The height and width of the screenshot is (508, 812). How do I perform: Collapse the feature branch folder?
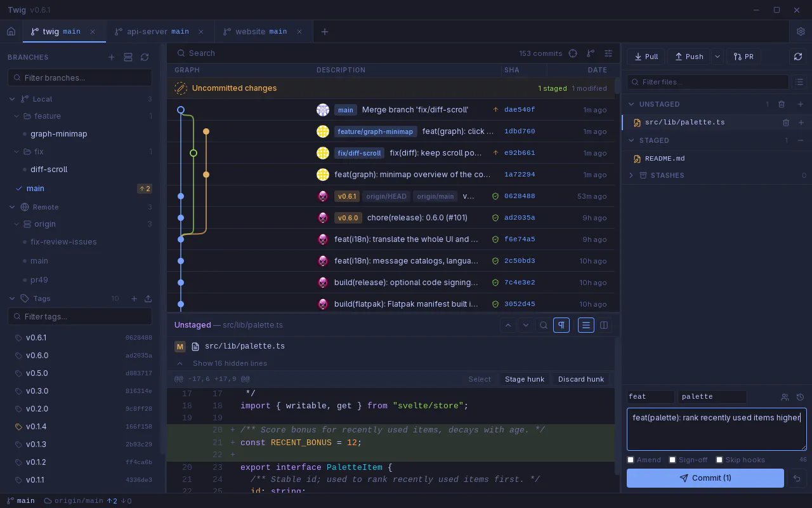tap(17, 116)
